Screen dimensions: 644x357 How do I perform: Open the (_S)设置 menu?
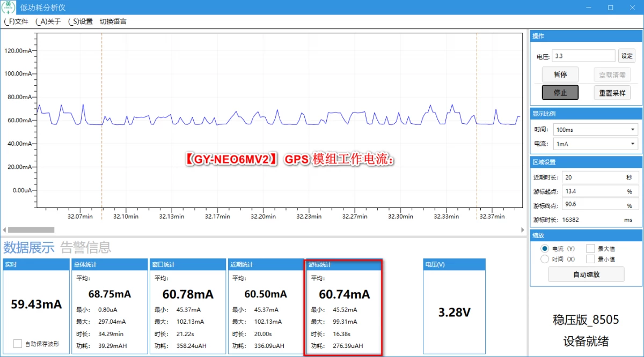80,21
